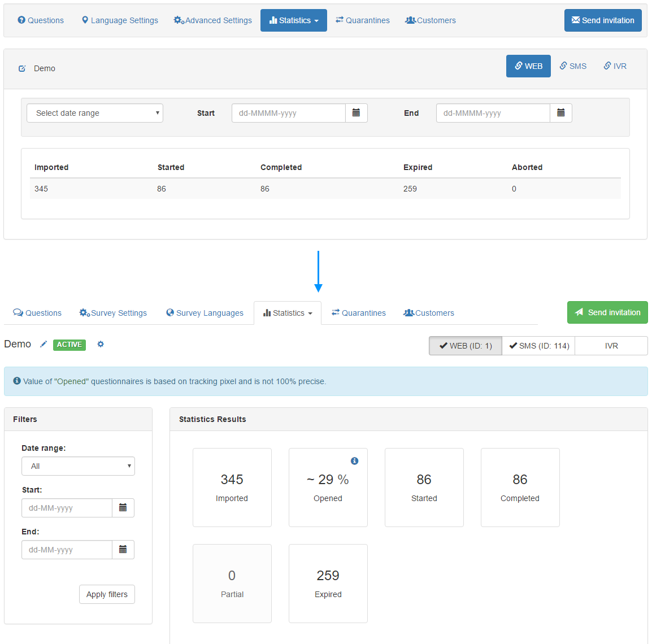Open Language Settings in top navigation

pos(120,20)
